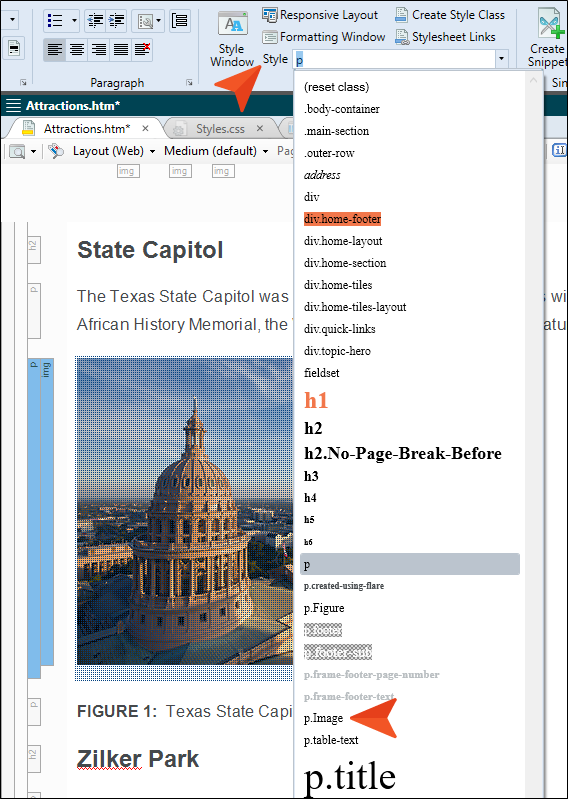Decrease paragraph indent
The width and height of the screenshot is (568, 799).
click(95, 21)
